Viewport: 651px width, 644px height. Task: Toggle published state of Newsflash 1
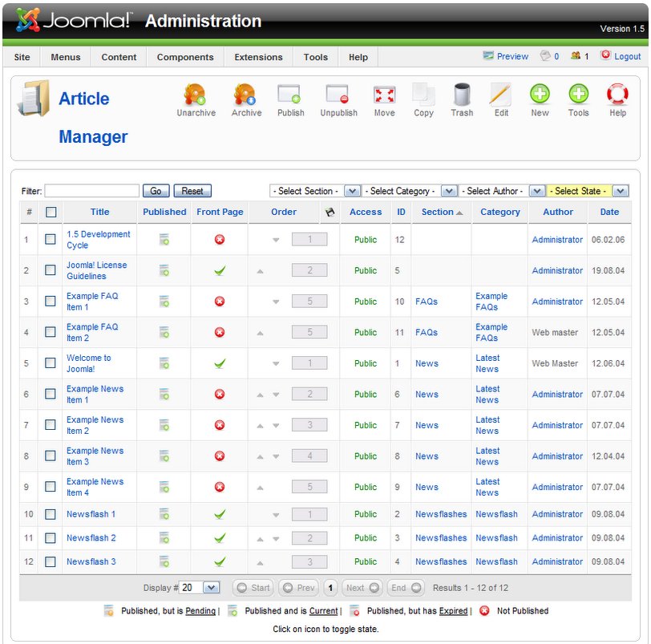coord(164,514)
